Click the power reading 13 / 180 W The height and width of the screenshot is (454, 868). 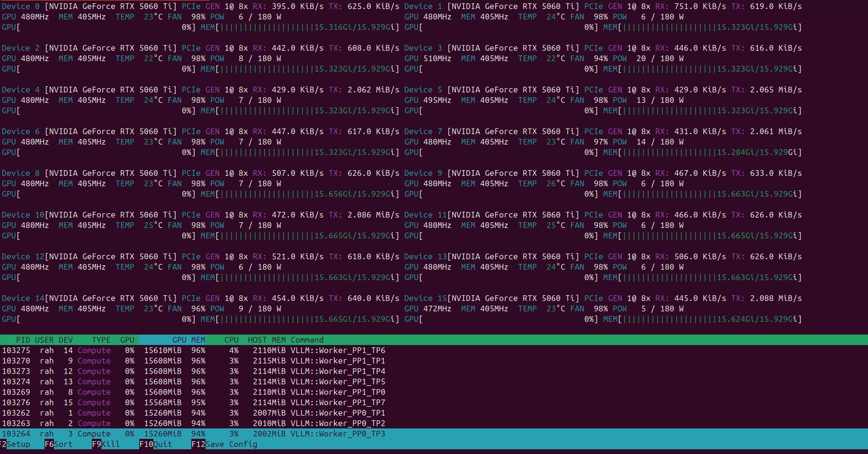[660, 100]
